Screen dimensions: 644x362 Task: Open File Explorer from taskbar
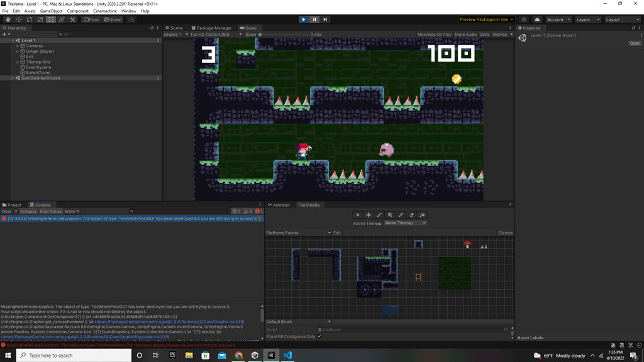(x=189, y=356)
